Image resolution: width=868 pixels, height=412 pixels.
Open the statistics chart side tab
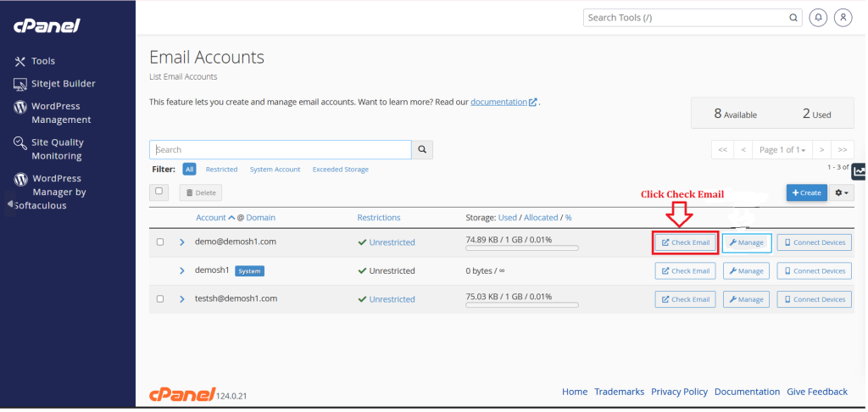[860, 171]
